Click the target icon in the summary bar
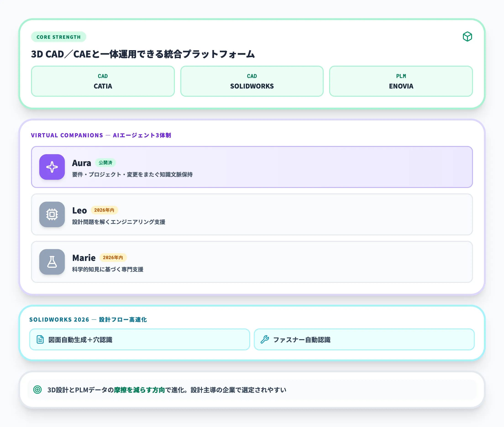 click(37, 390)
